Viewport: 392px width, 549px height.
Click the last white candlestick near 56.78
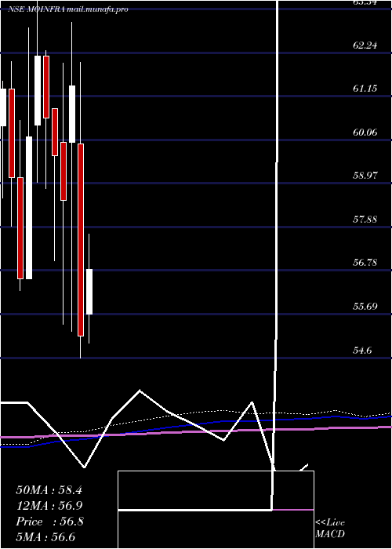point(89,292)
